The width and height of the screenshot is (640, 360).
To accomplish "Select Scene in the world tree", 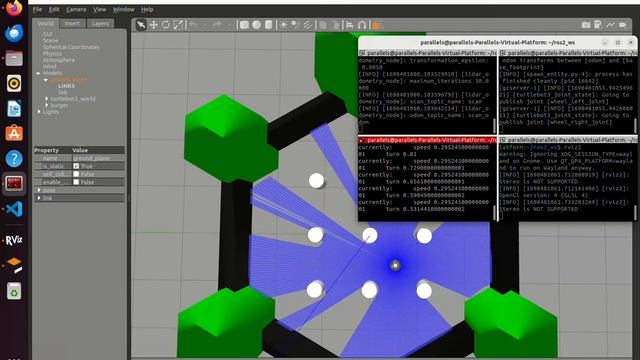I will (51, 40).
